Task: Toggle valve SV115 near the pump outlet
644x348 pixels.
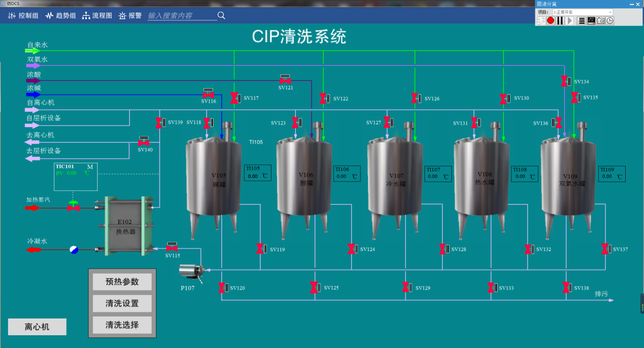Action: point(172,247)
